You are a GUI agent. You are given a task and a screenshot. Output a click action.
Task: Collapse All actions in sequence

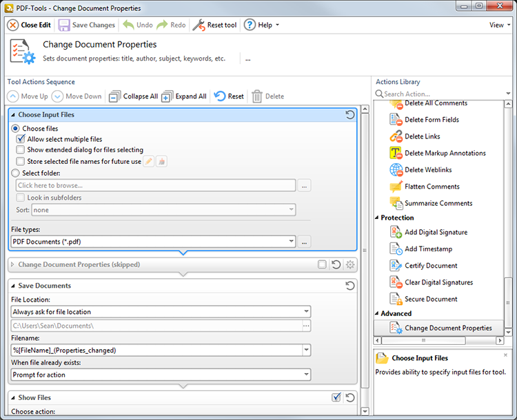(x=133, y=96)
